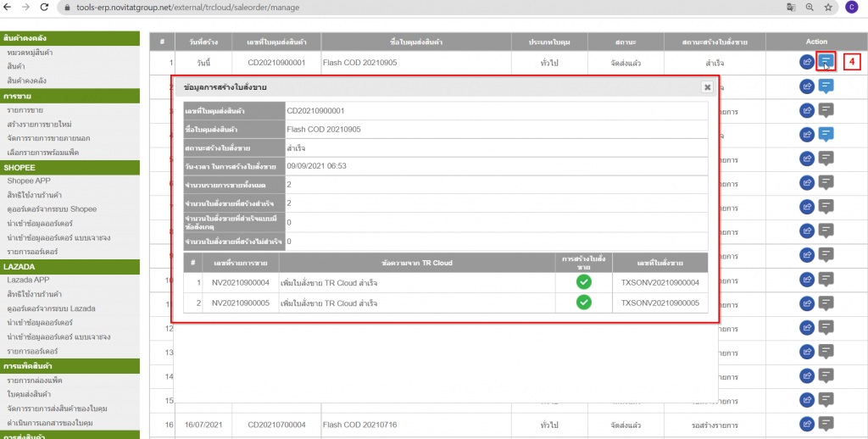Click blue message icon in second row
The height and width of the screenshot is (439, 868).
[x=826, y=86]
